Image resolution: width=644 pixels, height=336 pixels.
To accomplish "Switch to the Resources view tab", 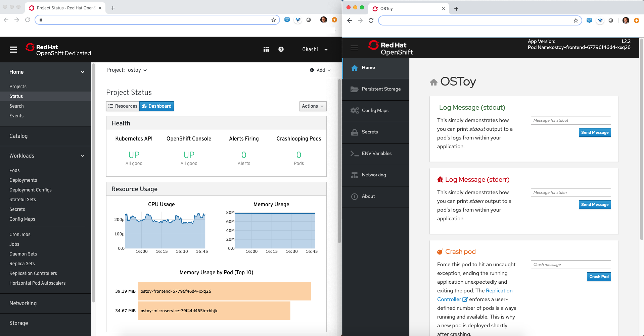I will coord(123,106).
